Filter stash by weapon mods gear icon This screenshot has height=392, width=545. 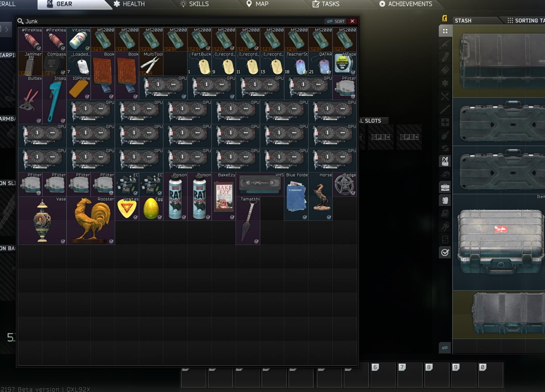[x=445, y=83]
